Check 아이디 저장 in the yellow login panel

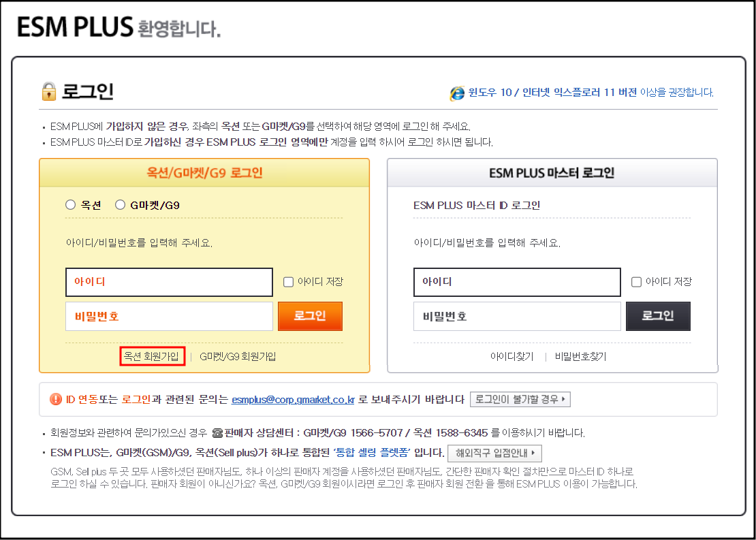(288, 282)
